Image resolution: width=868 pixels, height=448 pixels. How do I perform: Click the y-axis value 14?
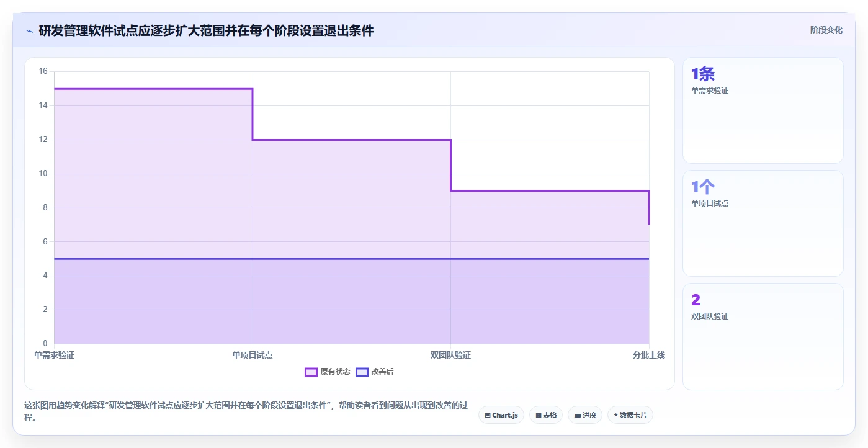(x=43, y=105)
